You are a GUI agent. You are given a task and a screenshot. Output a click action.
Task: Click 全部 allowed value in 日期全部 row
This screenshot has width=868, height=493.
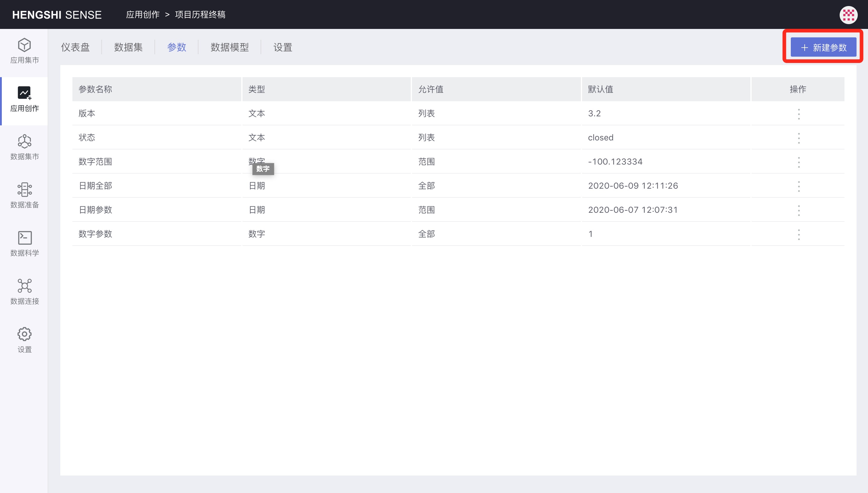(x=426, y=186)
